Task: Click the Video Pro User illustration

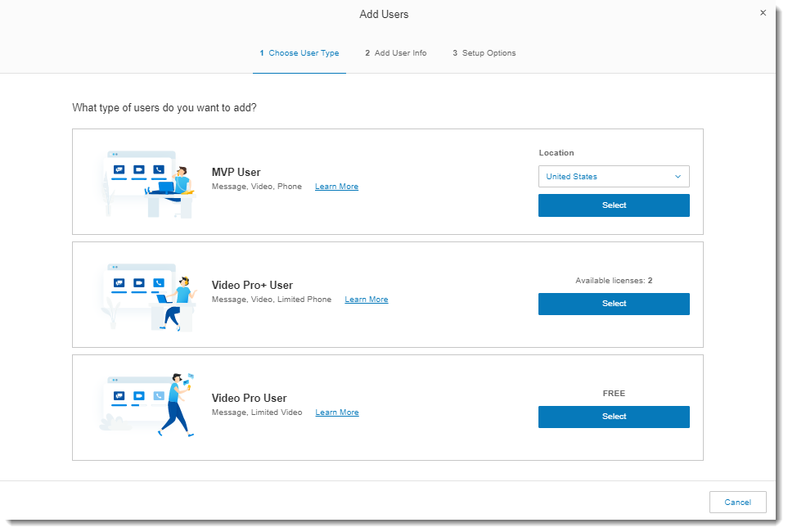Action: (147, 405)
